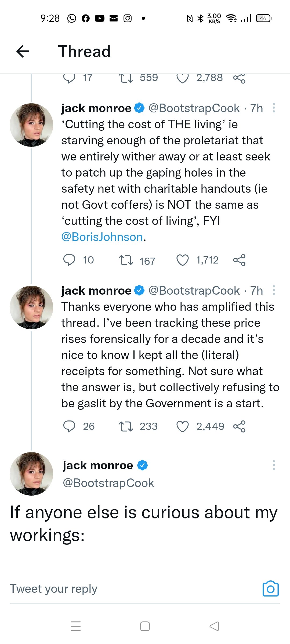Like the tweet with 2,449 likes
The height and width of the screenshot is (644, 290).
pos(183,426)
